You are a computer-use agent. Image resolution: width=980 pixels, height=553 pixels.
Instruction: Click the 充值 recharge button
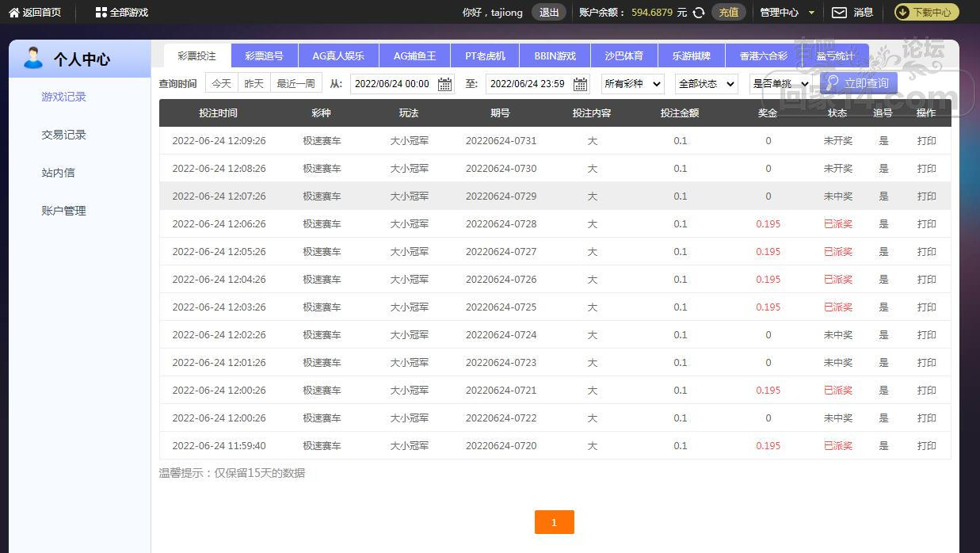(x=728, y=13)
